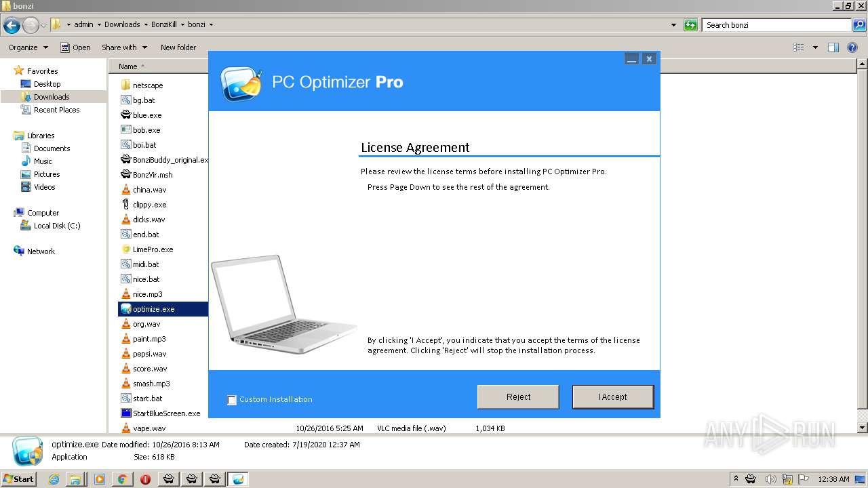This screenshot has height=488, width=868.
Task: Click the I Accept button
Action: coord(613,397)
